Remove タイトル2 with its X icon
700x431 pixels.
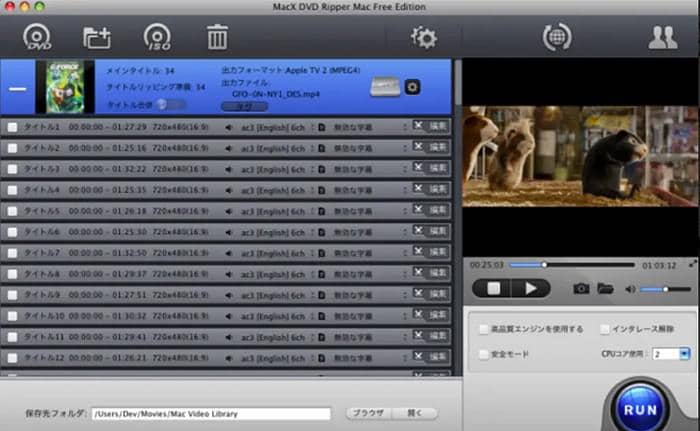[x=418, y=146]
